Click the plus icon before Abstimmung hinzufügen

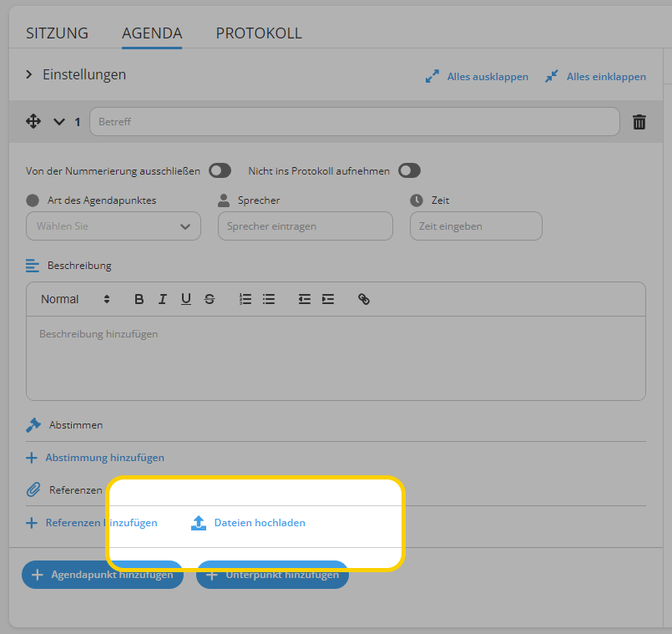click(x=31, y=458)
